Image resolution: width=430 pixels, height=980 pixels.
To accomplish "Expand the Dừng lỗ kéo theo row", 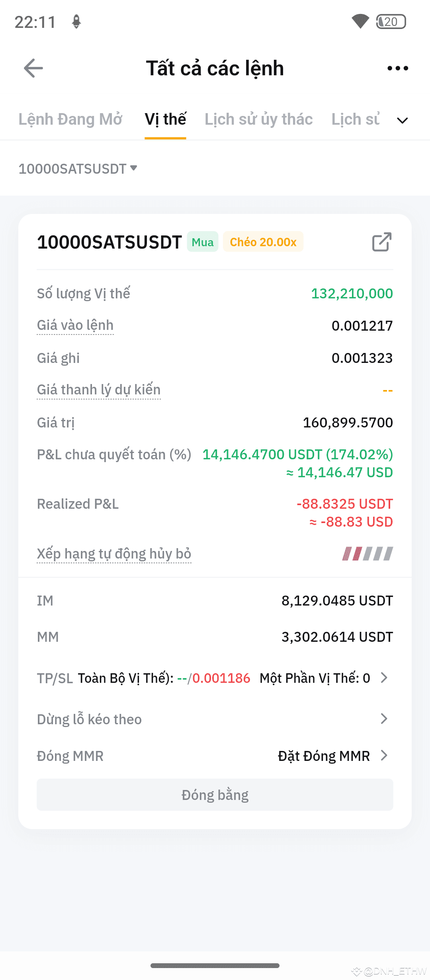I will click(x=215, y=719).
